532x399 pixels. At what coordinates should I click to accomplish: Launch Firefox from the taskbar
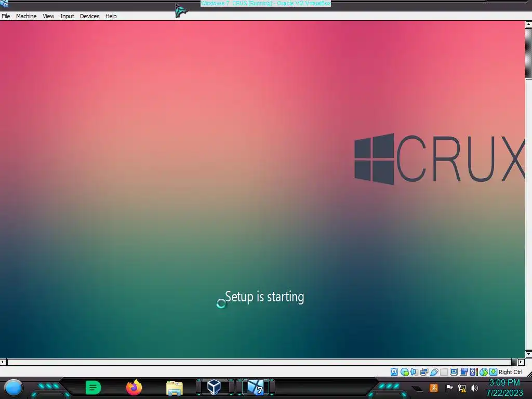coord(134,388)
